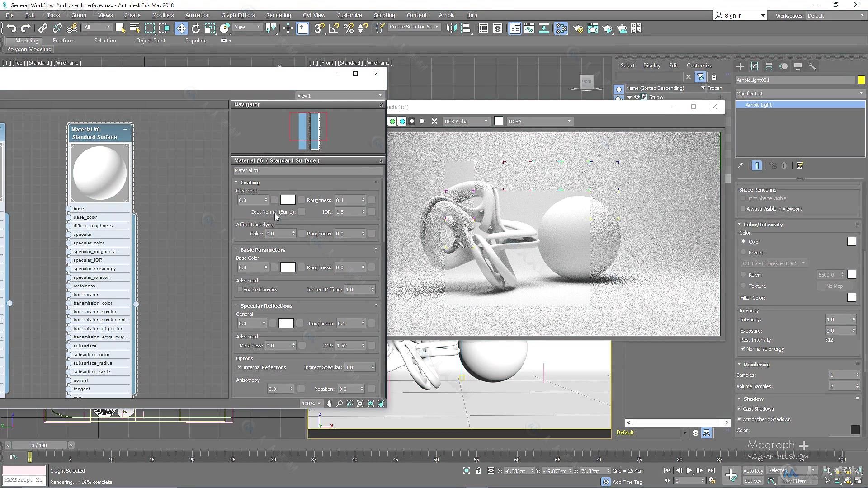The height and width of the screenshot is (488, 868).
Task: Click the timeline playback Play button
Action: [689, 471]
